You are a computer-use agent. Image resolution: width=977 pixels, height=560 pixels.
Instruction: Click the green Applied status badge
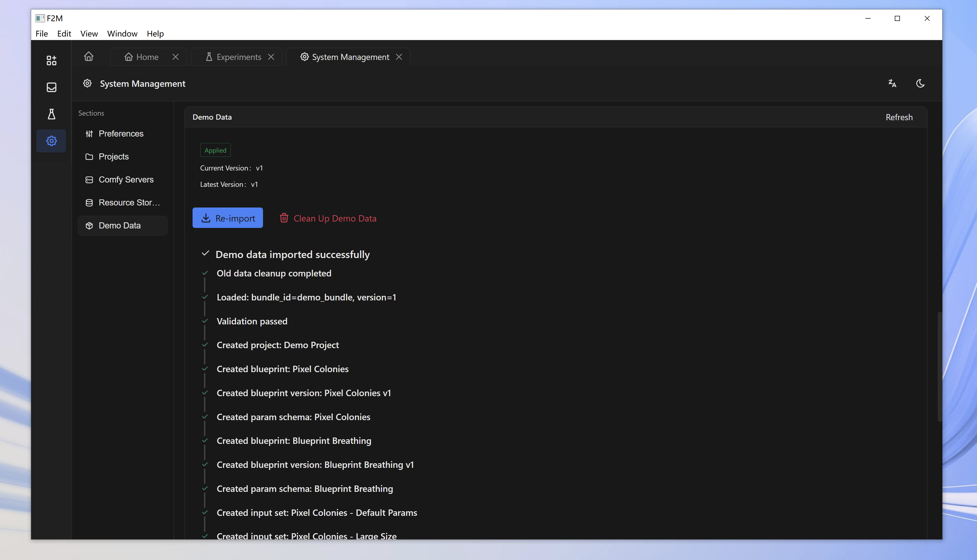pos(215,150)
